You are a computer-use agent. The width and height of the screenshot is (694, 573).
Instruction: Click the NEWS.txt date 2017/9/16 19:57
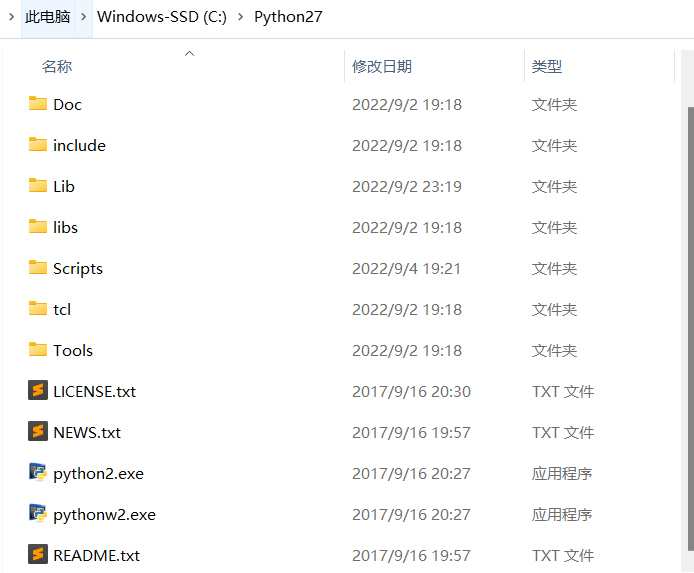411,433
